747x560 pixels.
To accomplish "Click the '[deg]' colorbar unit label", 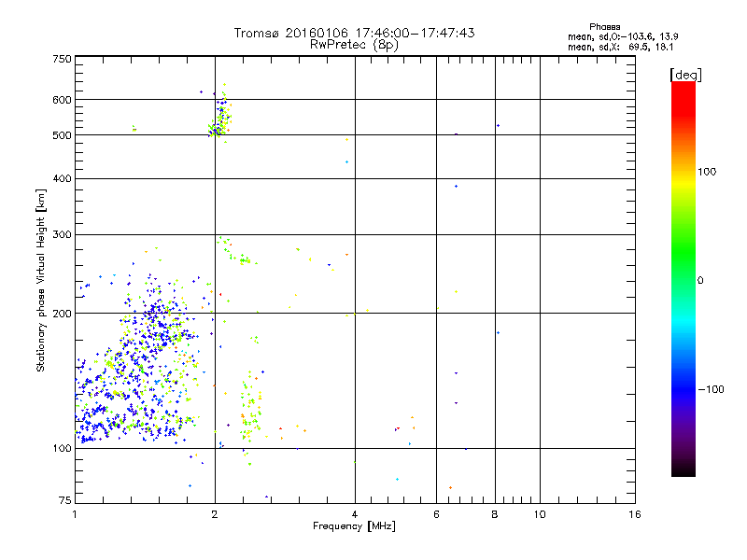I will coord(685,75).
